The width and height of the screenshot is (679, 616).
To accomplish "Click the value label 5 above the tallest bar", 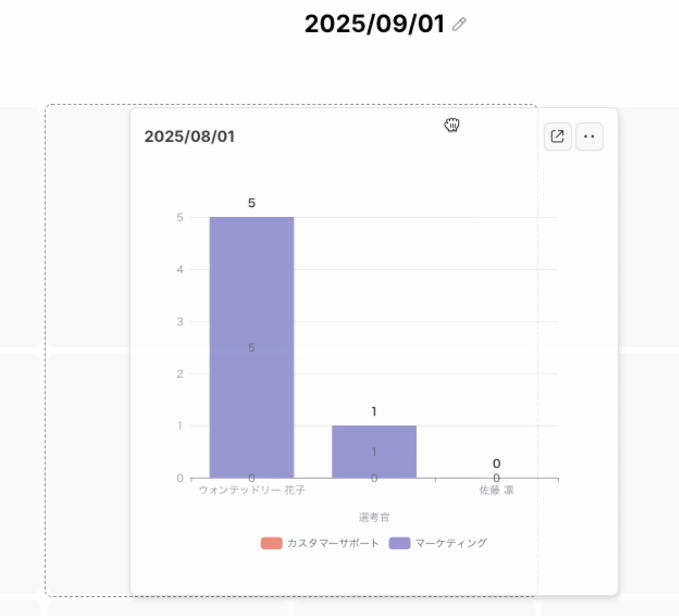I will pos(251,203).
